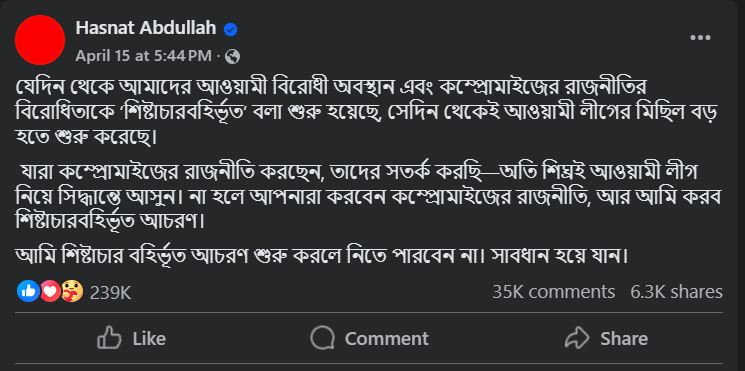Viewport: 745px width, 371px height.
Task: Open the 6.3K shares link
Action: (677, 292)
